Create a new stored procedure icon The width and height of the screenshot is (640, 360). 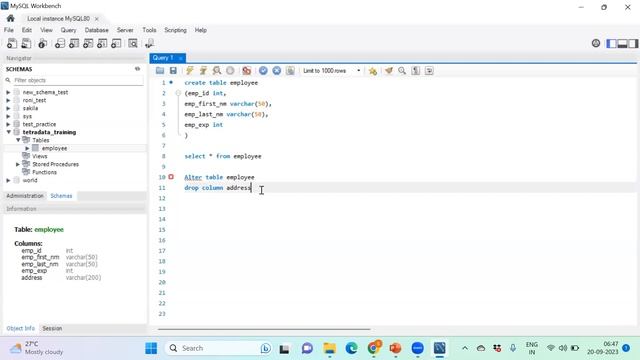click(x=102, y=43)
